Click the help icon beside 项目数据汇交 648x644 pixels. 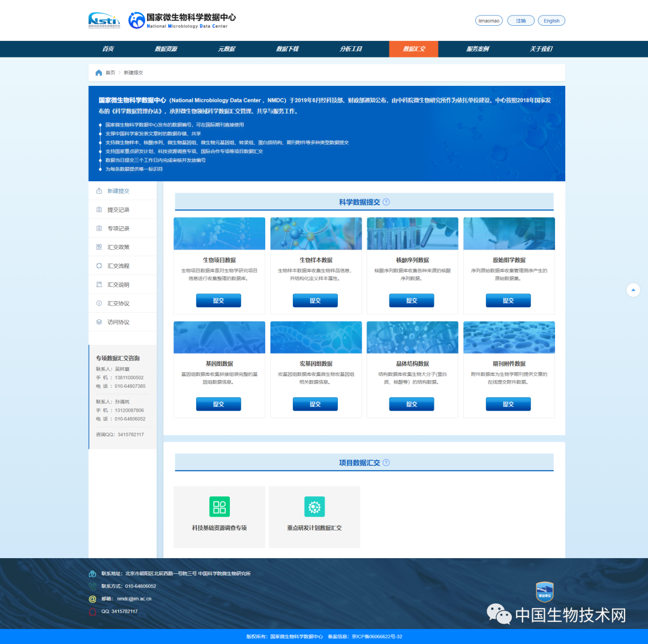coord(386,463)
